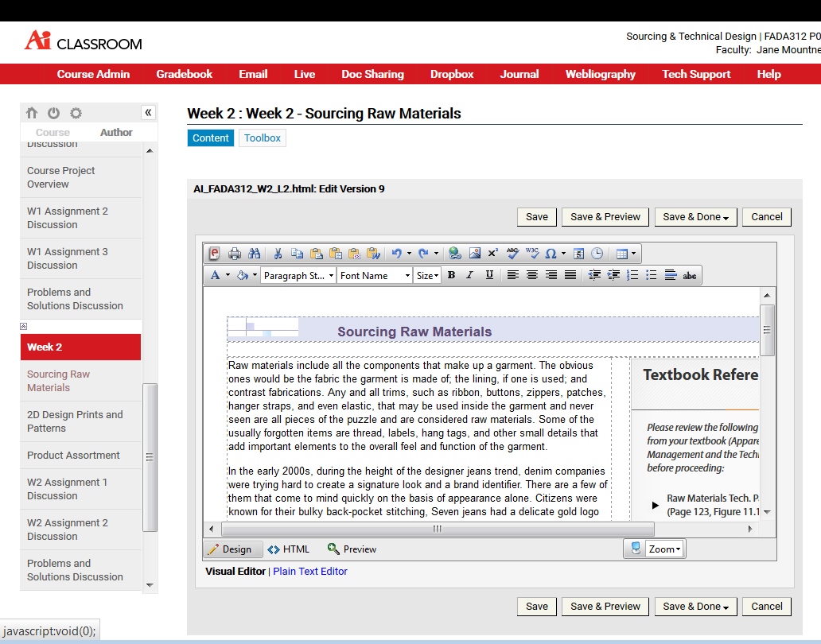The image size is (821, 644).
Task: Click the home icon in sidebar
Action: click(x=32, y=113)
